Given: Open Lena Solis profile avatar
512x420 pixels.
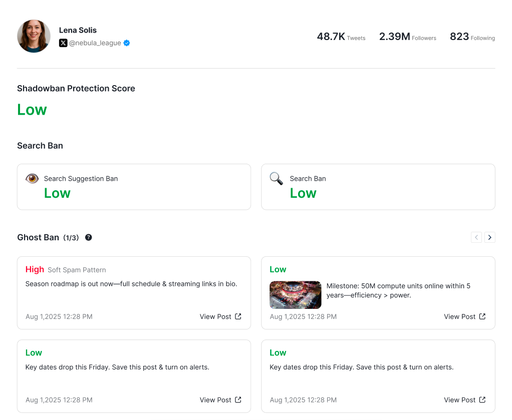Looking at the screenshot, I should (x=34, y=36).
